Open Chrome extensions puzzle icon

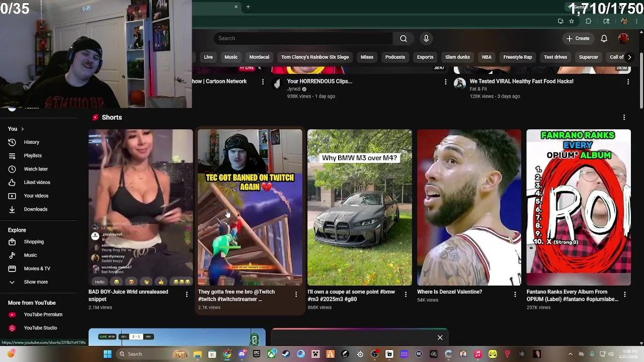tap(588, 21)
